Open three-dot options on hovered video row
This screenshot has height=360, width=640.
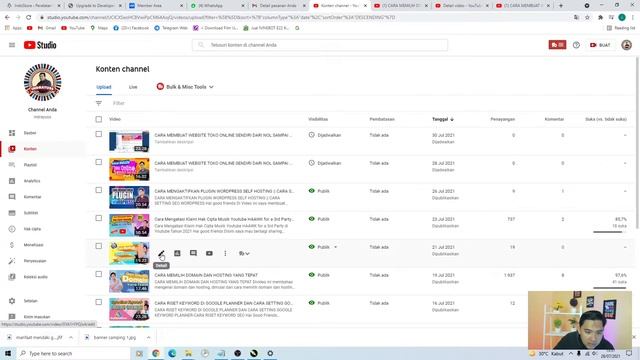(225, 253)
